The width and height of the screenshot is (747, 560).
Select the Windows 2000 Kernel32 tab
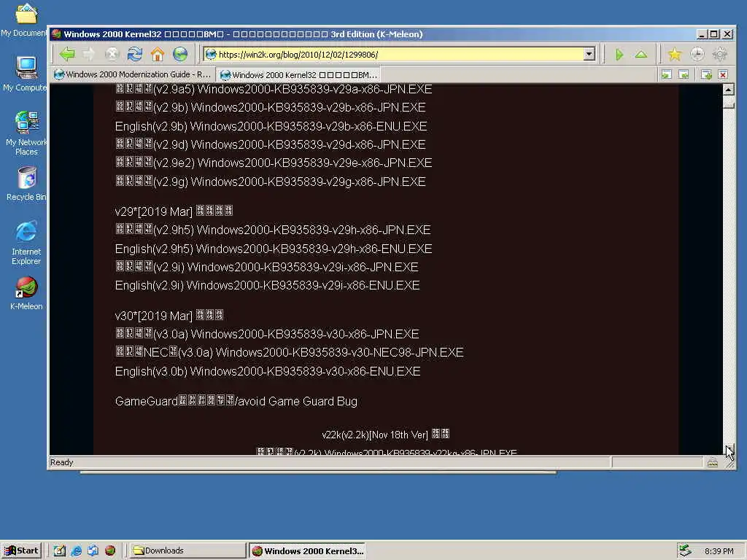coord(298,75)
